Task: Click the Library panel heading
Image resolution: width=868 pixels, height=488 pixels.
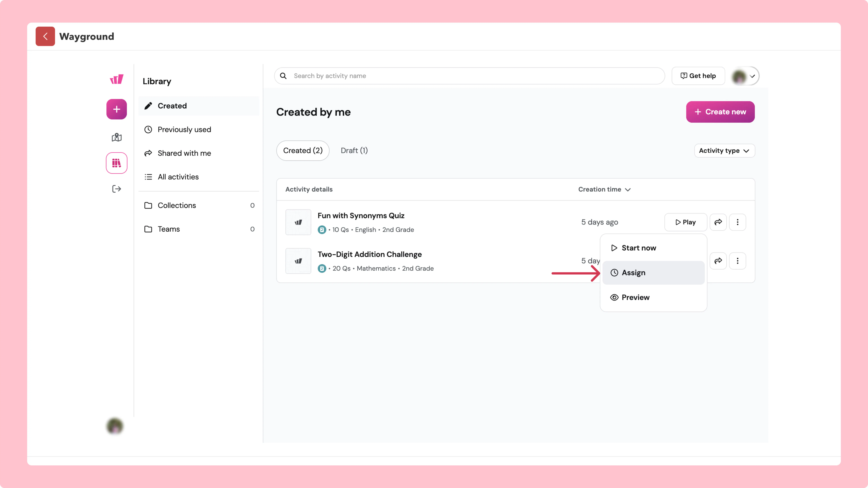Action: click(157, 81)
